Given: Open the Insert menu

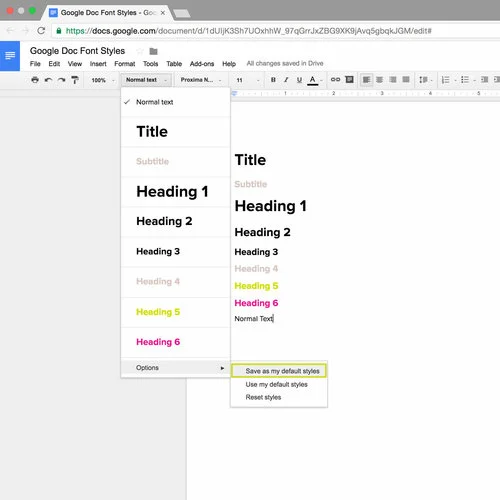Looking at the screenshot, I should click(98, 64).
